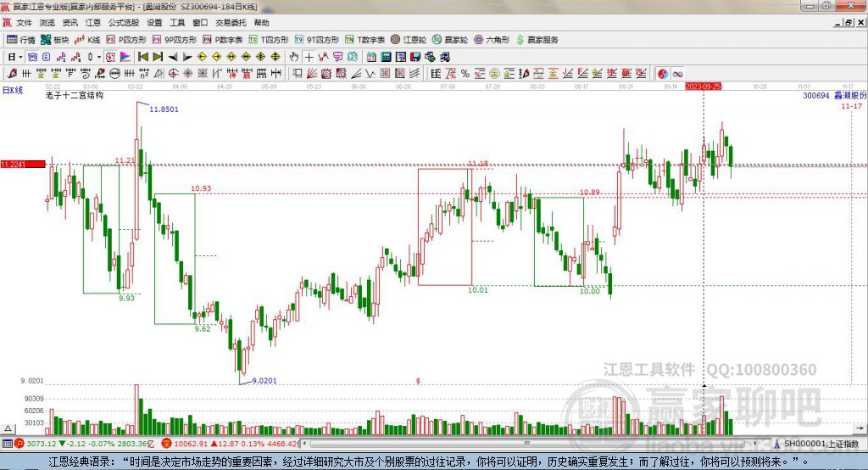
Task: Click the black right arrow icon
Action: point(187,57)
